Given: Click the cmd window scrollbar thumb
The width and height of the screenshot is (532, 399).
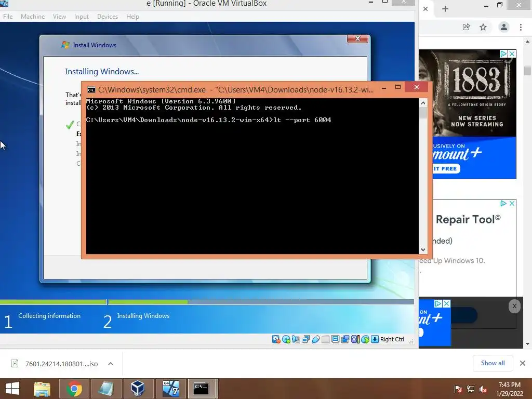Looking at the screenshot, I should coord(423,113).
